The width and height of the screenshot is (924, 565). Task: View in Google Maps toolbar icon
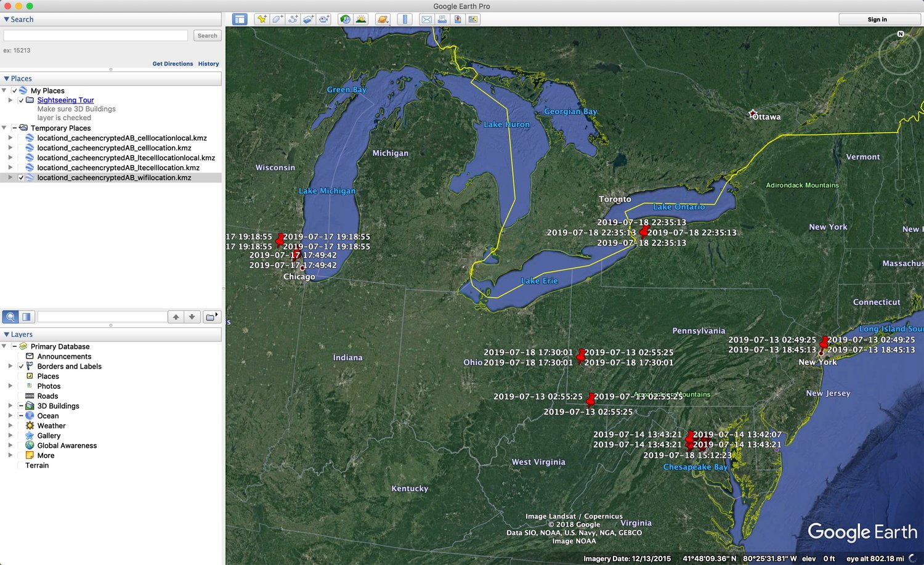click(473, 19)
